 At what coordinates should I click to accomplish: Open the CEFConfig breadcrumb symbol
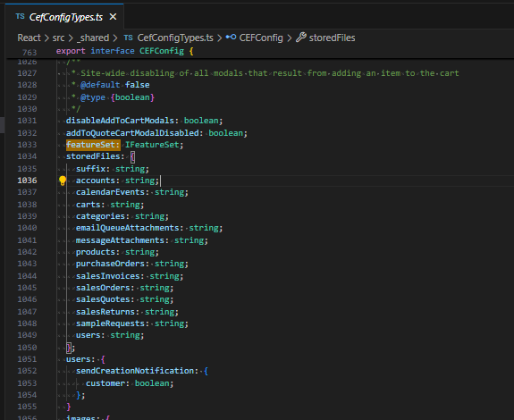pyautogui.click(x=261, y=38)
